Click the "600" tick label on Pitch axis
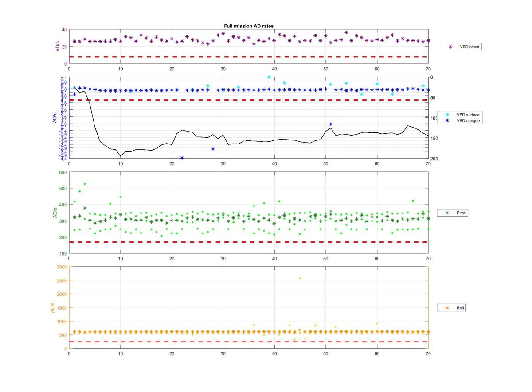The width and height of the screenshot is (532, 392). (62, 172)
